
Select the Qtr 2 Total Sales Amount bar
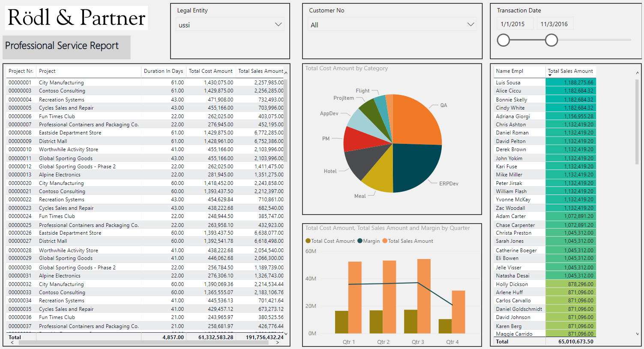coord(389,297)
